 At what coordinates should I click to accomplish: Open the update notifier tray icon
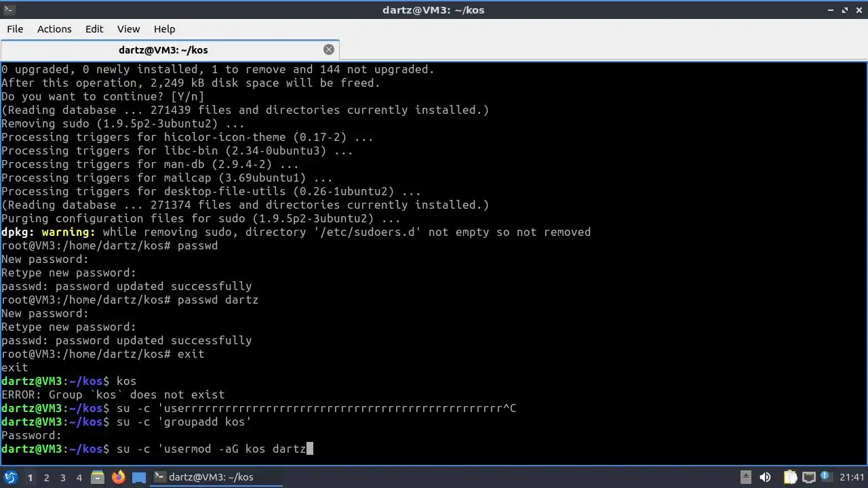[x=827, y=477]
